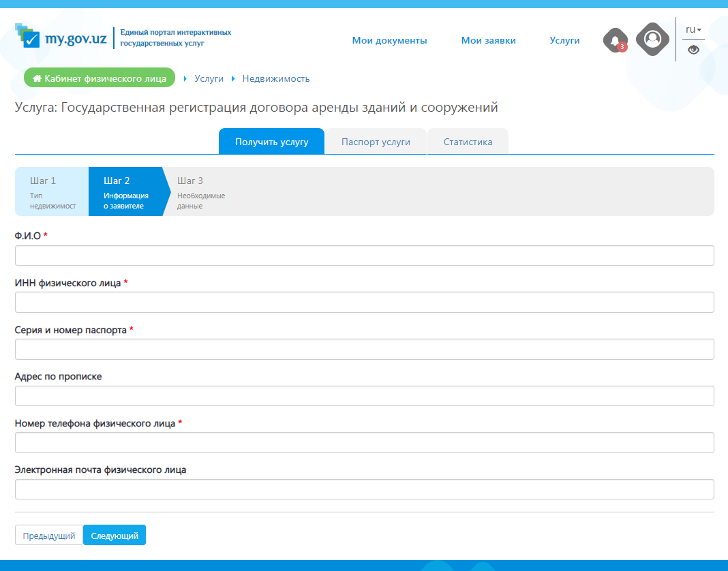Image resolution: width=728 pixels, height=571 pixels.
Task: Focus the ИНН физического лица field
Action: pos(364,303)
